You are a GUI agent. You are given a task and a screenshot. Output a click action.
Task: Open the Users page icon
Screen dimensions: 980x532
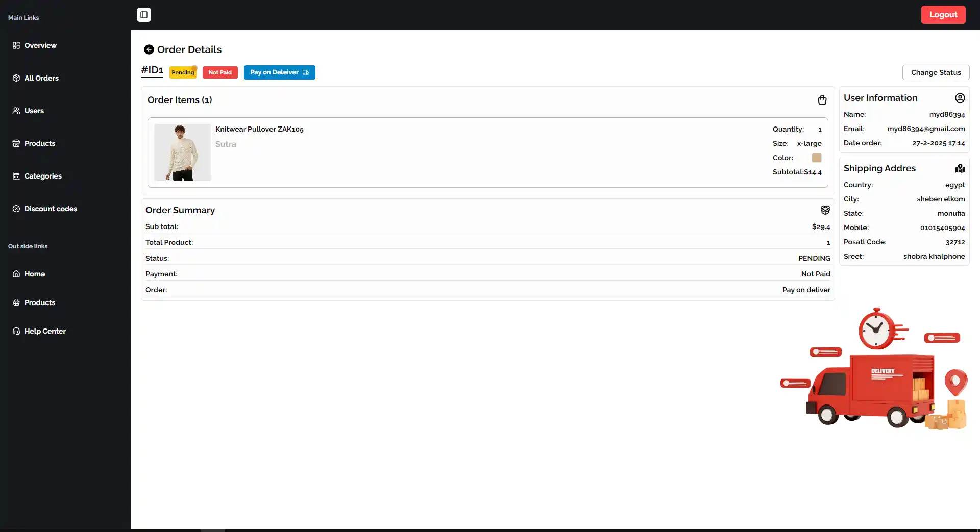click(x=16, y=111)
